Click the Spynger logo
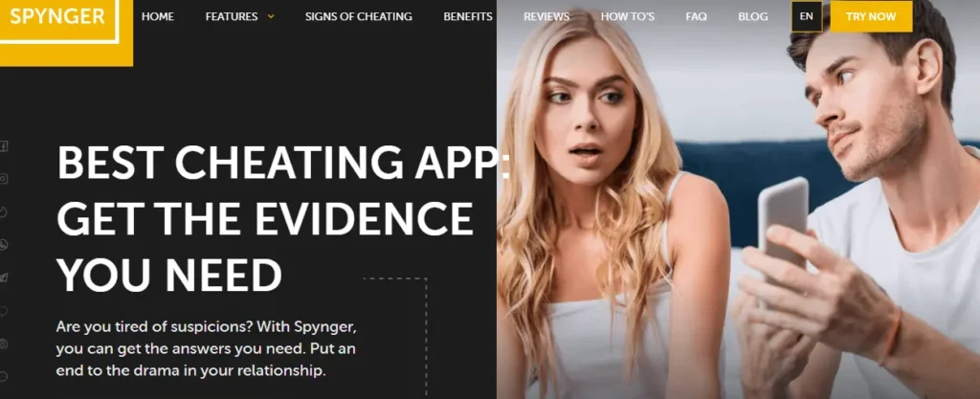Image resolution: width=980 pixels, height=399 pixels. 57,17
